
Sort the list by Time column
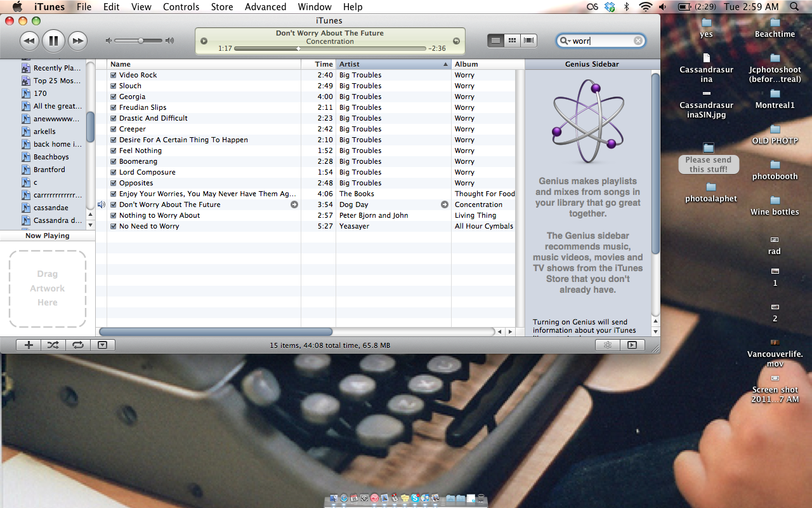tap(319, 64)
